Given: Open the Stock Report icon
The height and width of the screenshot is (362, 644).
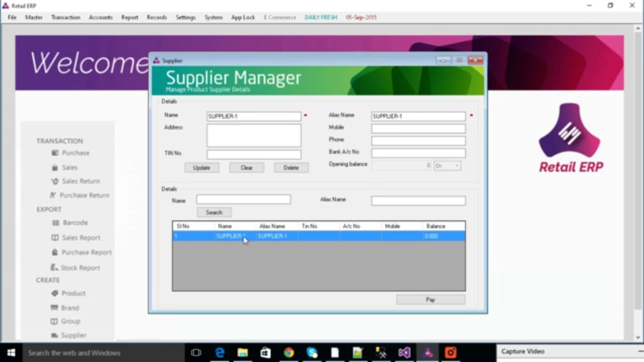Looking at the screenshot, I should click(x=54, y=267).
